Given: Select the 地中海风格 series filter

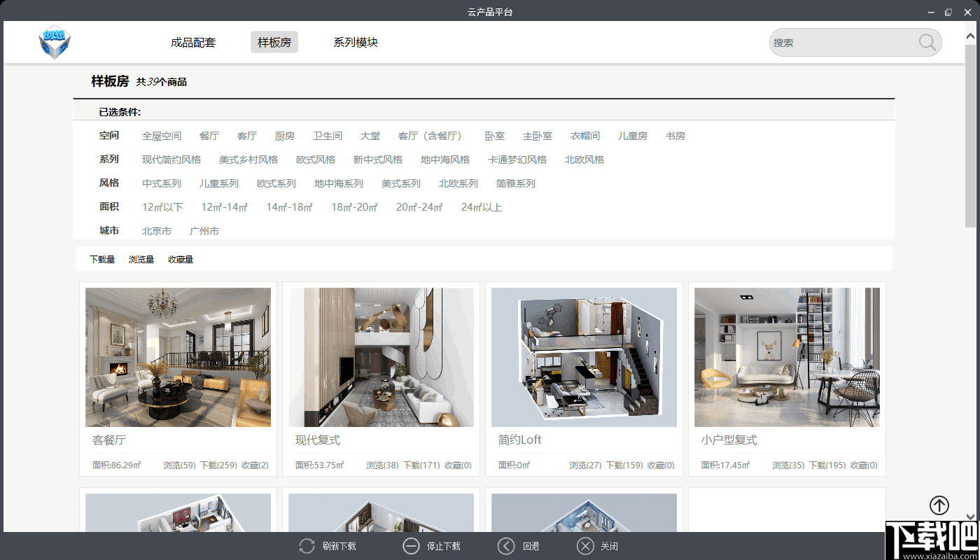Looking at the screenshot, I should pyautogui.click(x=445, y=160).
